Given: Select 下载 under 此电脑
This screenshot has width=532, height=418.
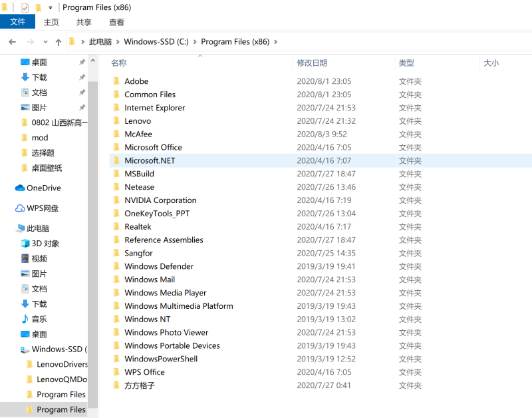Looking at the screenshot, I should coord(39,304).
